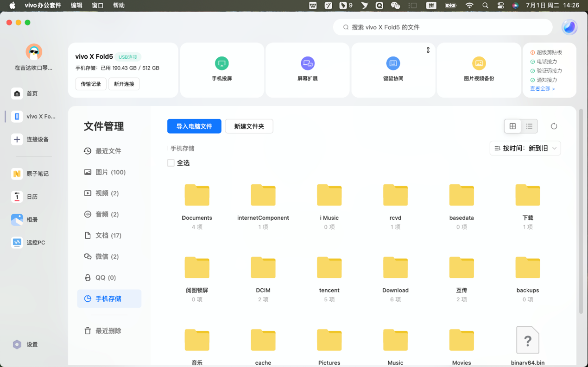Open the vivo办公套件 application menu
Screen dimensions: 588x367
[43, 6]
